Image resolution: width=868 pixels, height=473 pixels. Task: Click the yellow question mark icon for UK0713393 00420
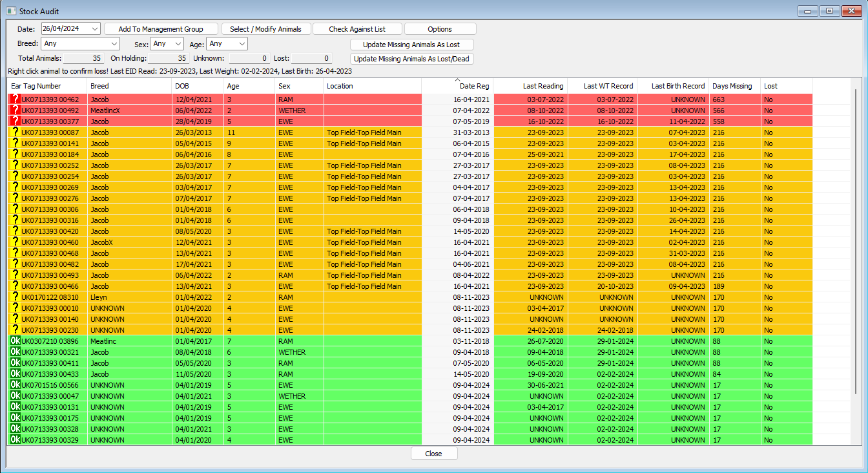(15, 231)
